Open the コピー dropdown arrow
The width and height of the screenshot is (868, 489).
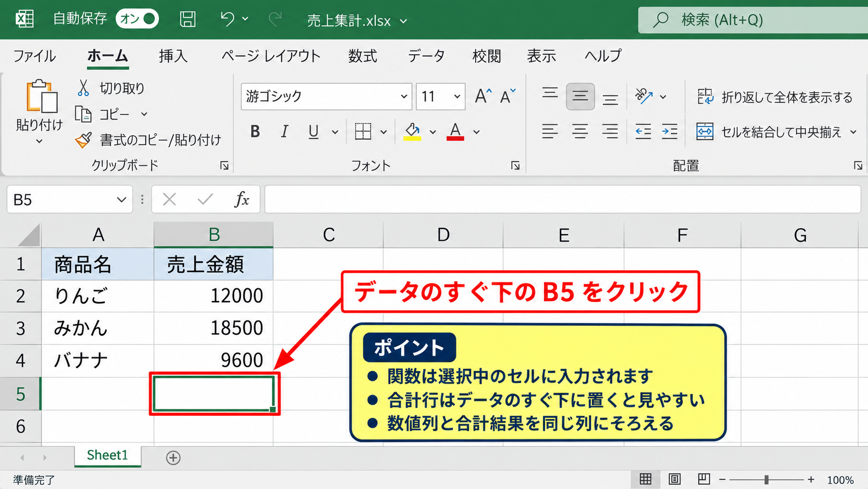144,114
